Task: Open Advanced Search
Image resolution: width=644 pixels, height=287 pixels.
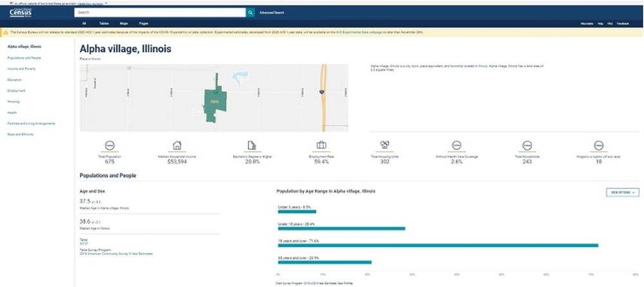Action: point(271,12)
